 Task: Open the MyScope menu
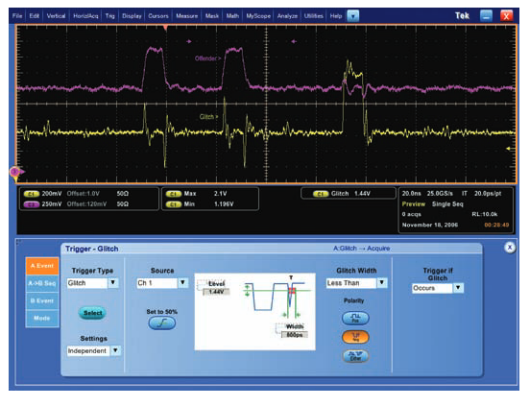pos(258,16)
